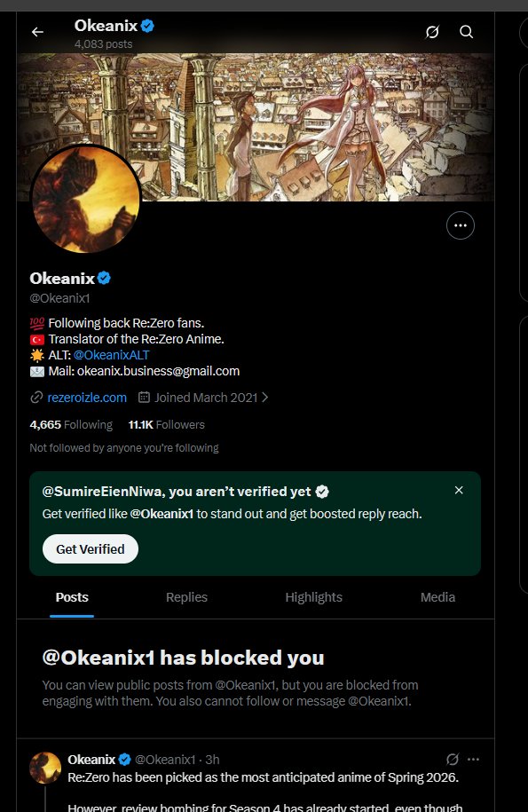Open the Highlights tab
This screenshot has height=812, width=528.
point(314,597)
